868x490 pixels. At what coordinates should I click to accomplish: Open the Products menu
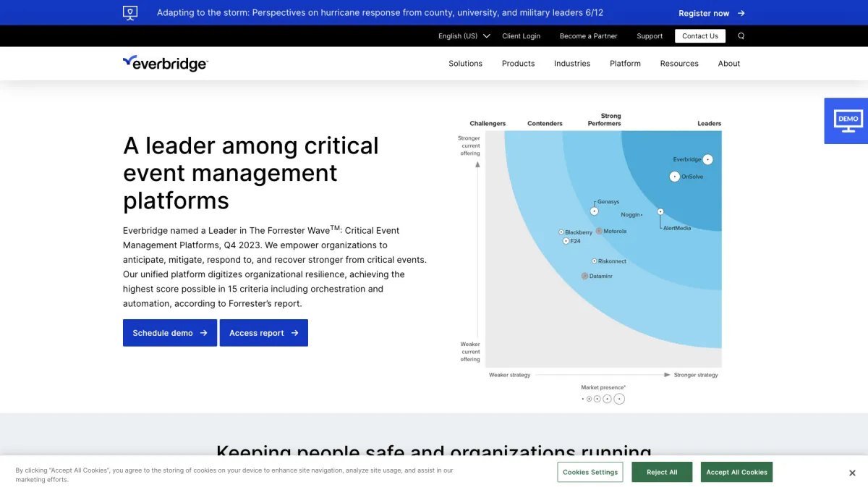point(519,64)
